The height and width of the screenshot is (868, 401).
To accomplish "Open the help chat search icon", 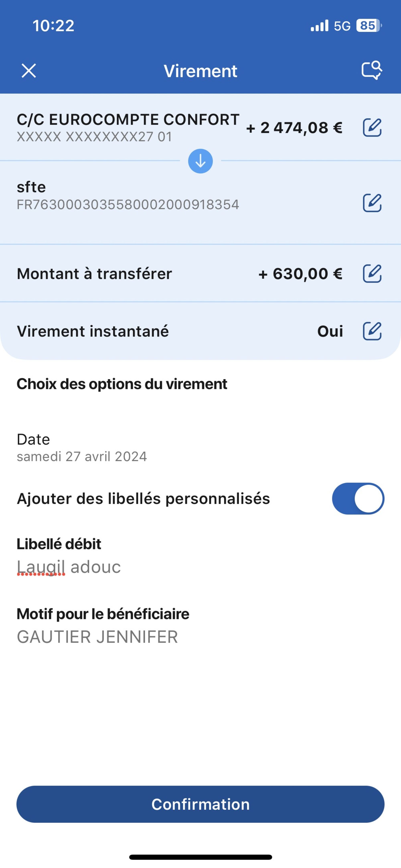I will tap(372, 70).
